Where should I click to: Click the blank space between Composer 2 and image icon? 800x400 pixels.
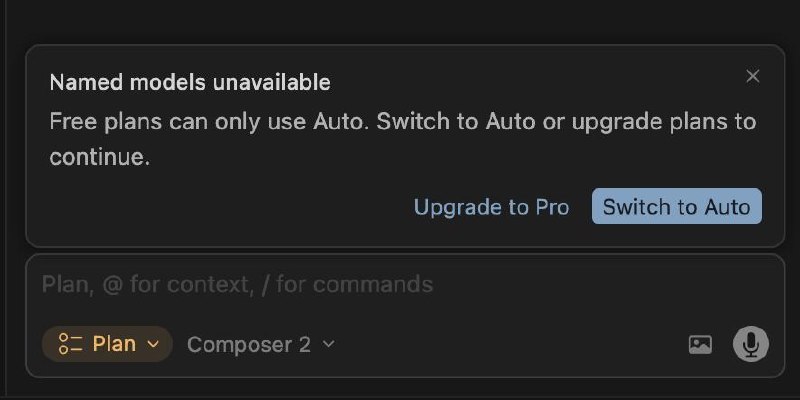(510, 344)
